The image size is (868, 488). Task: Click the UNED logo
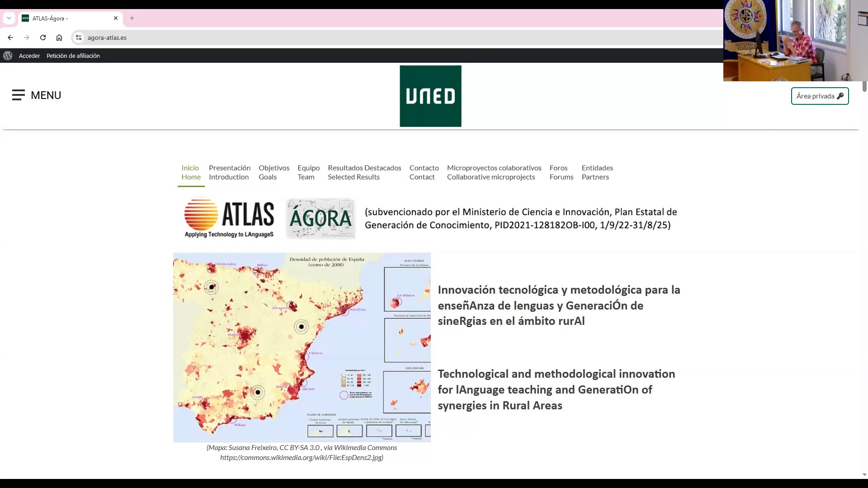pyautogui.click(x=430, y=96)
